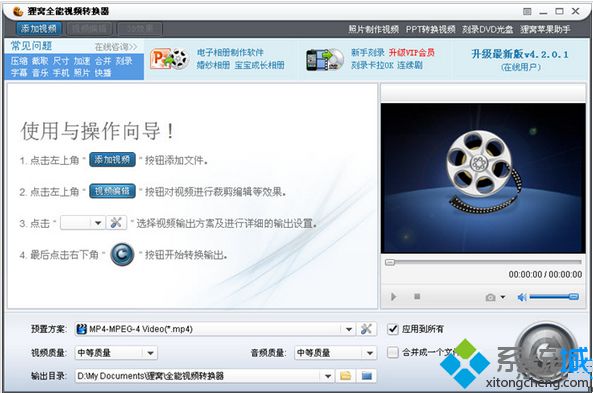This screenshot has width=593, height=393.
Task: Open the 婚纱相册 link
Action: 213,65
